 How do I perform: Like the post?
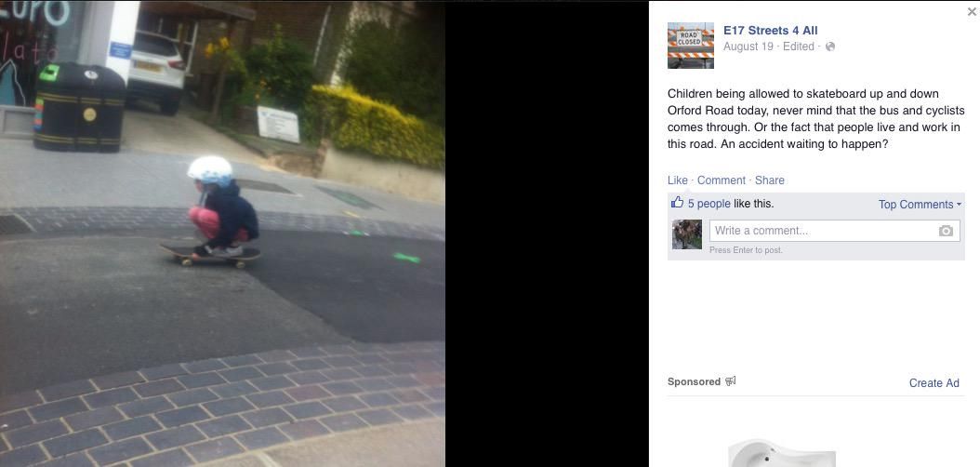click(678, 180)
